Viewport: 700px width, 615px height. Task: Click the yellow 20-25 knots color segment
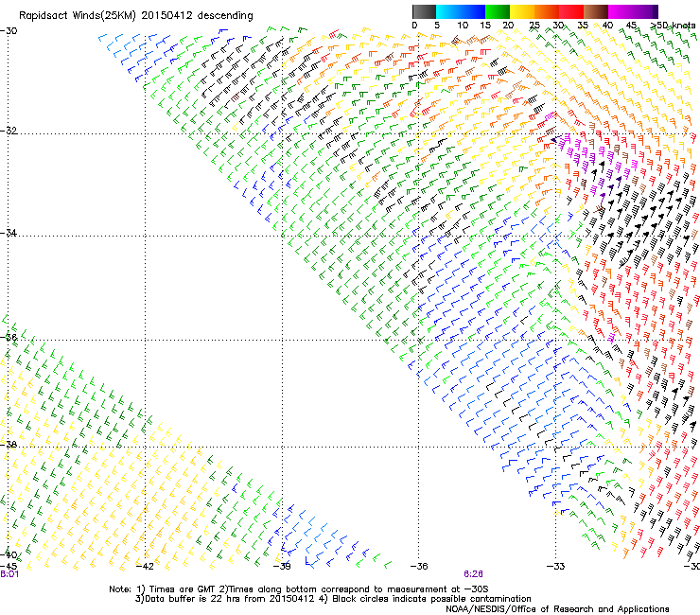click(522, 11)
